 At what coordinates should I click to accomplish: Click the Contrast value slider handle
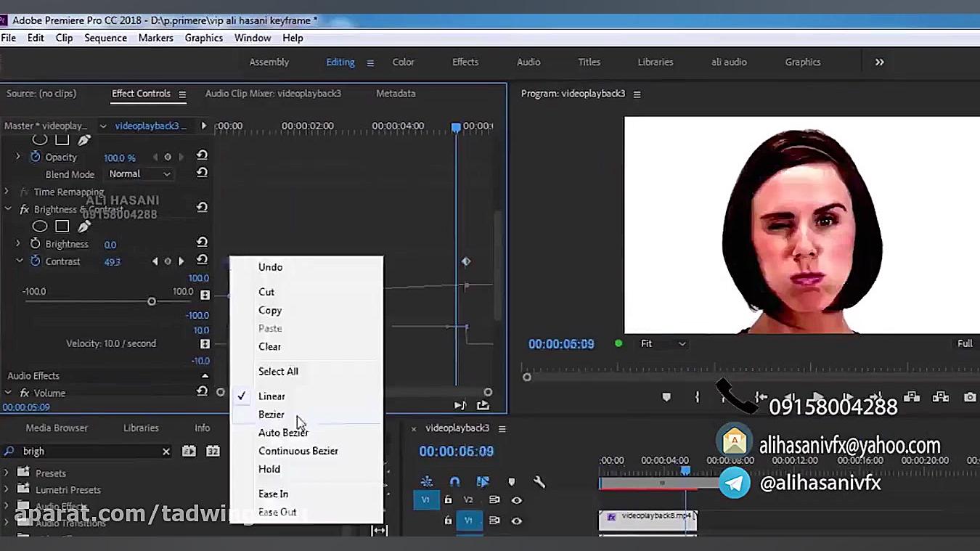pyautogui.click(x=152, y=301)
